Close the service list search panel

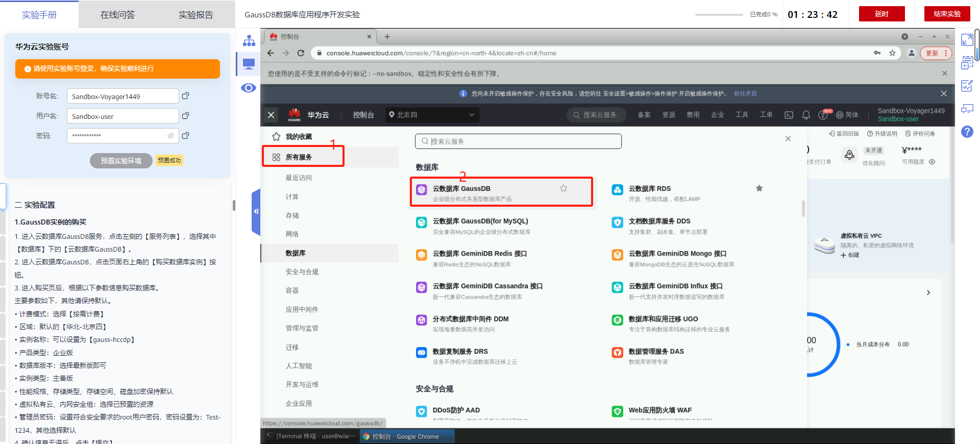[x=788, y=139]
